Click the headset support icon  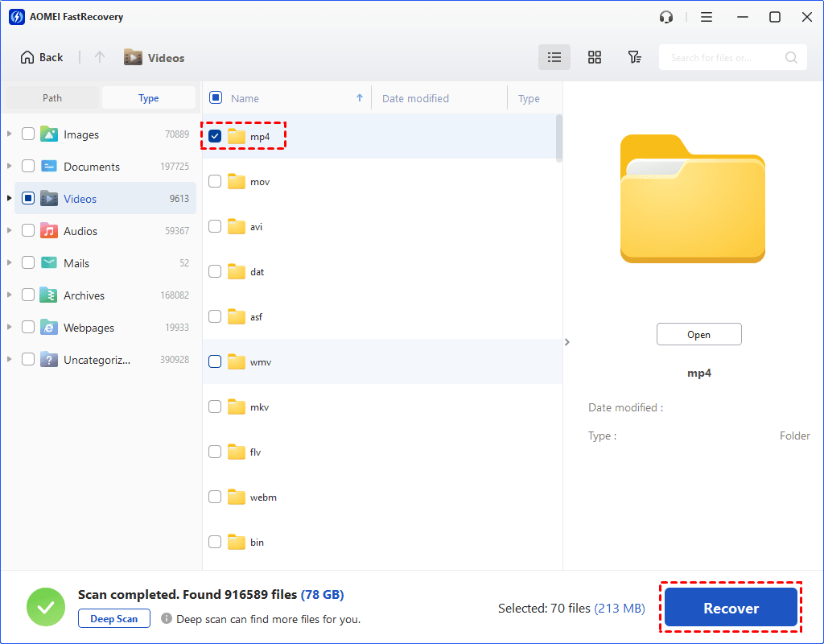click(665, 17)
